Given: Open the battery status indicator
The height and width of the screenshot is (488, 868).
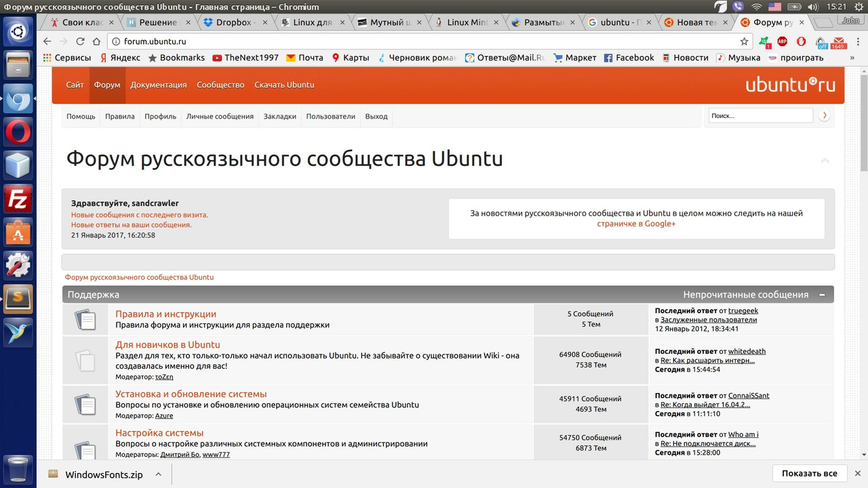Looking at the screenshot, I should click(x=793, y=7).
